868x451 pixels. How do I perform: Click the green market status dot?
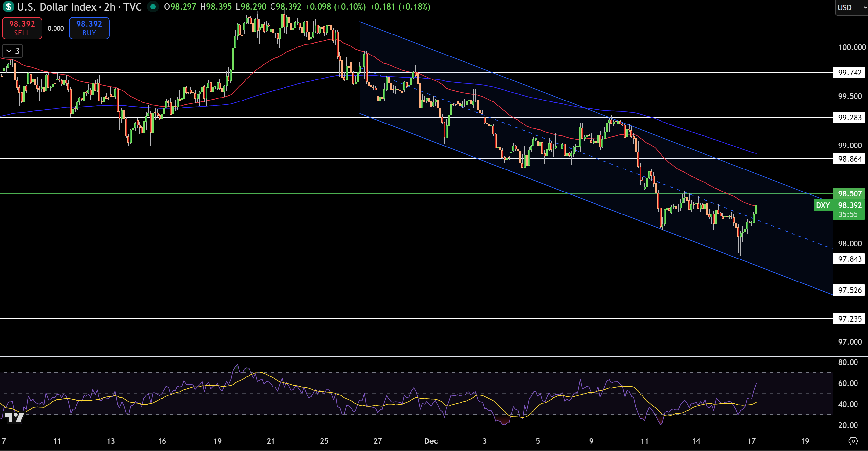(153, 7)
